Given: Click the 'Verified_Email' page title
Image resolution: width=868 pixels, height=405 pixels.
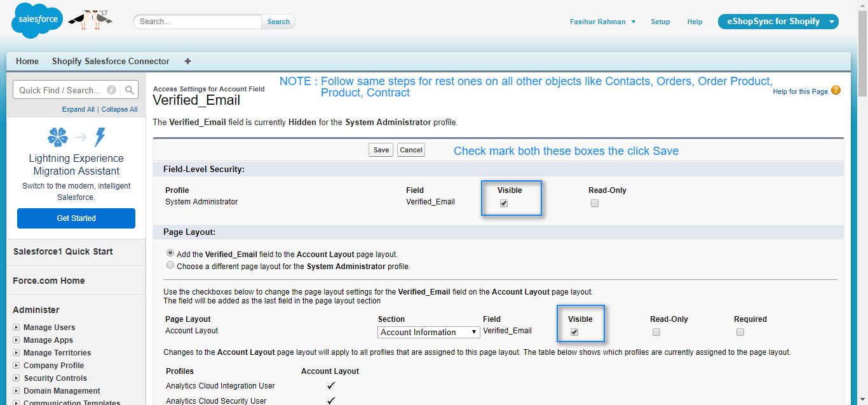Looking at the screenshot, I should 197,100.
